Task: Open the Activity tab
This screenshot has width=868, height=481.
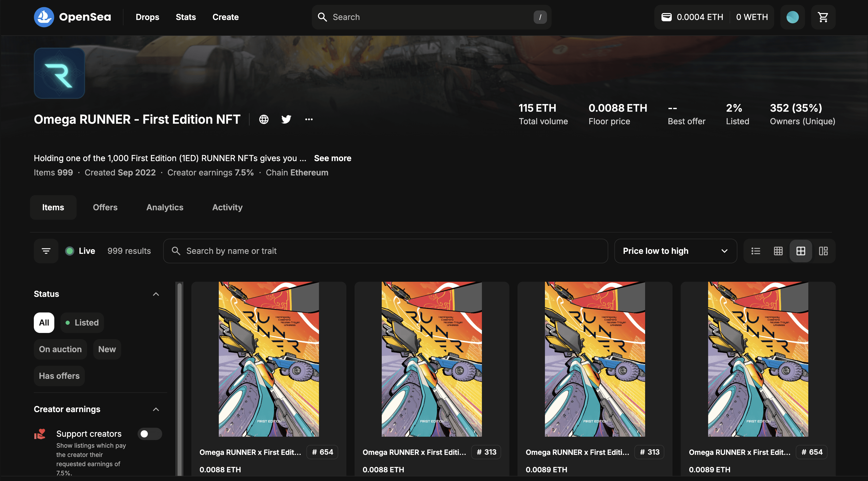Action: coord(227,207)
